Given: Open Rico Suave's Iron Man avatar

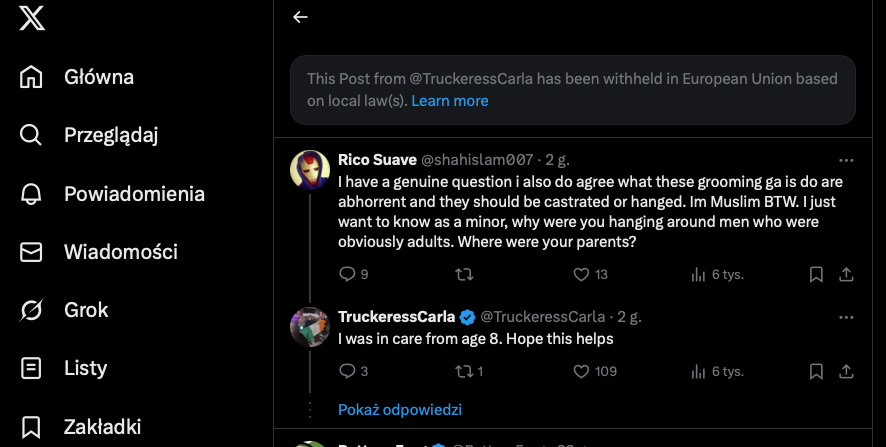Looking at the screenshot, I should click(310, 170).
